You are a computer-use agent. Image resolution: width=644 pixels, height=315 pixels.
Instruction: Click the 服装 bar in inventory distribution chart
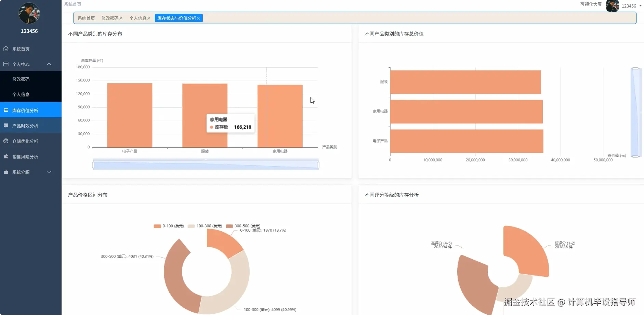pyautogui.click(x=205, y=116)
